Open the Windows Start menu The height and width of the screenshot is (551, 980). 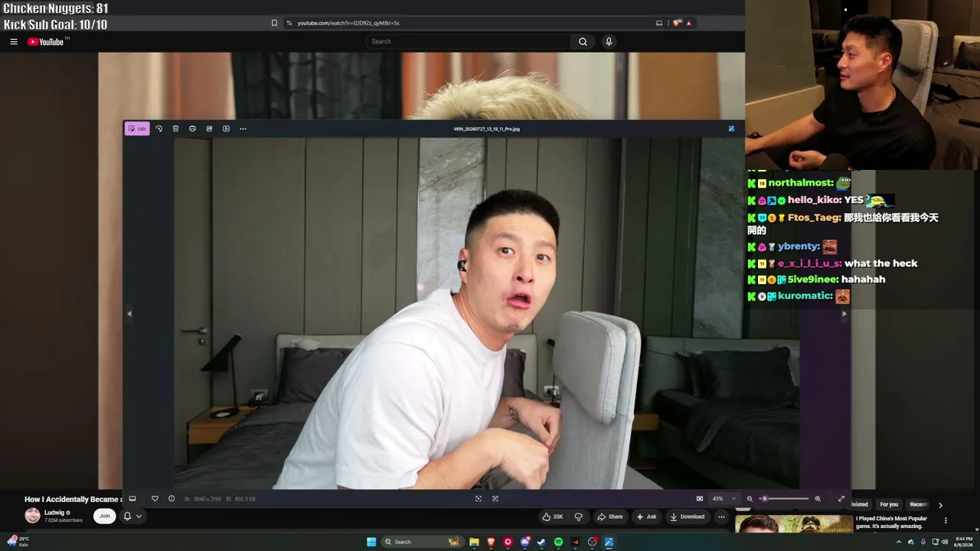click(x=371, y=542)
